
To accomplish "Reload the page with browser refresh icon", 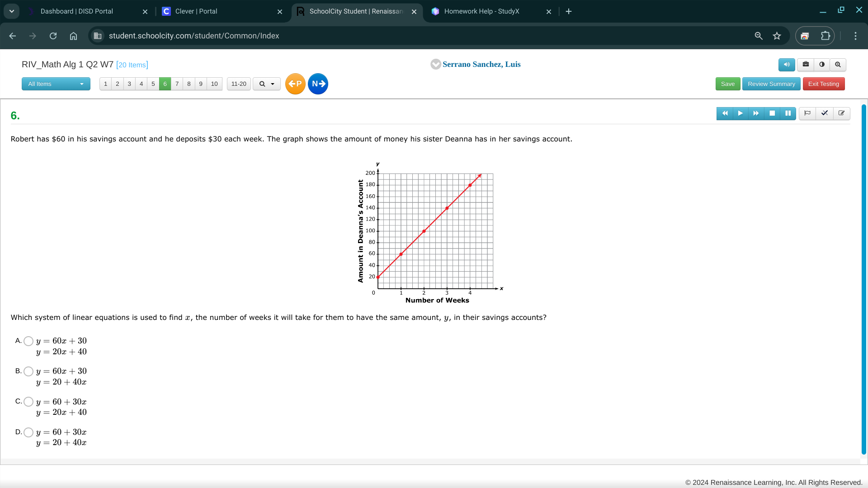I will [53, 36].
